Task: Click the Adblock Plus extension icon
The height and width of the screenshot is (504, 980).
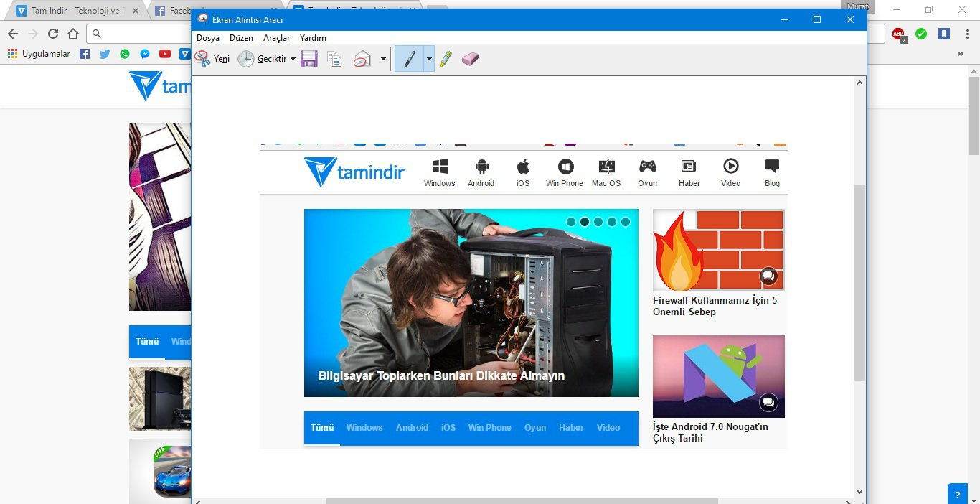Action: click(898, 34)
